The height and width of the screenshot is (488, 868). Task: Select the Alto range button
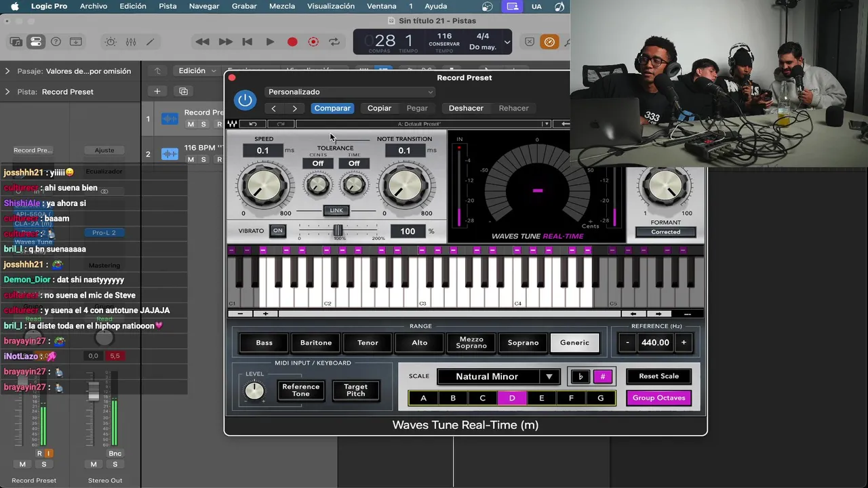click(x=420, y=343)
